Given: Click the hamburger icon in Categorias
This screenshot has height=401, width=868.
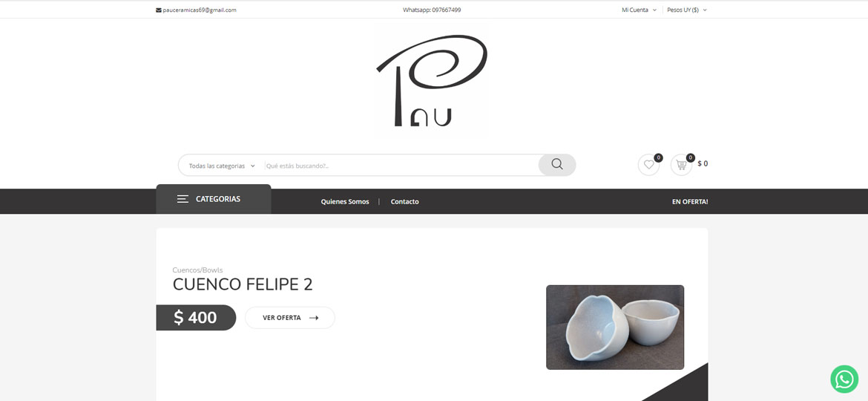Looking at the screenshot, I should tap(183, 199).
